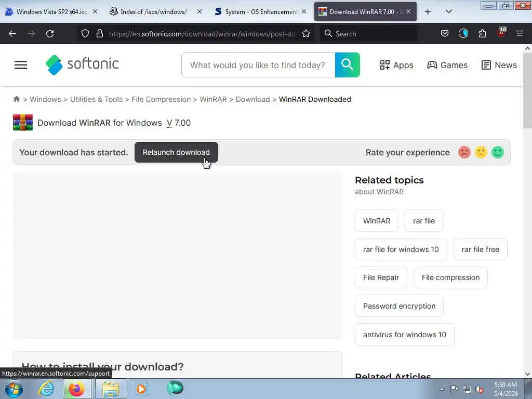
Task: Open the Password encryption topic tag
Action: coord(399,305)
